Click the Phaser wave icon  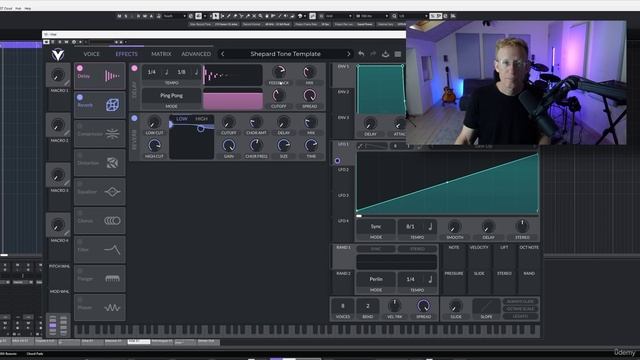point(112,308)
